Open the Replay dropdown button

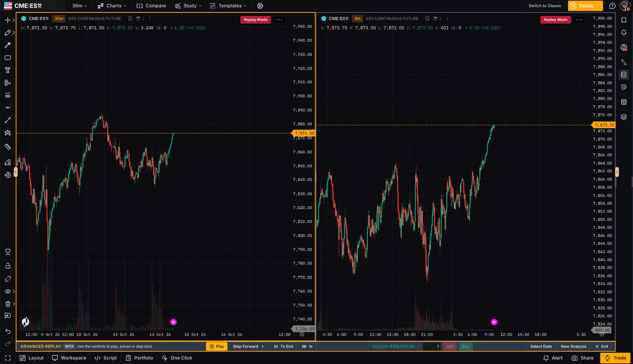click(585, 6)
